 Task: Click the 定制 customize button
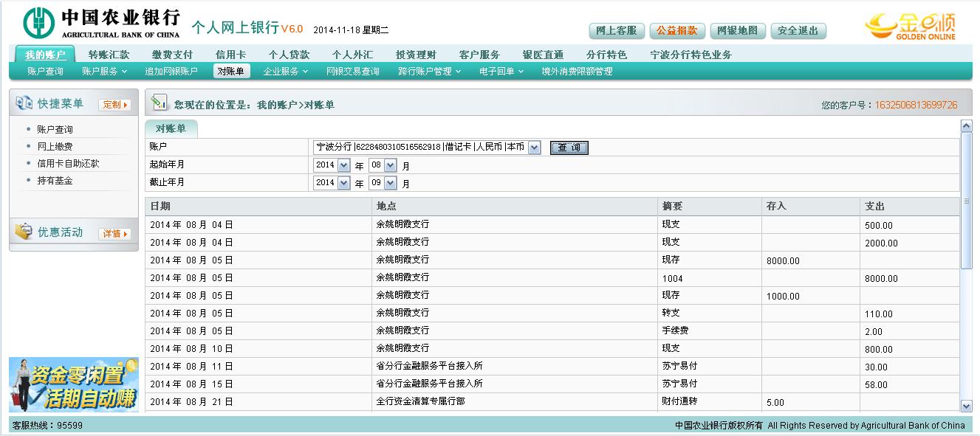pos(114,105)
